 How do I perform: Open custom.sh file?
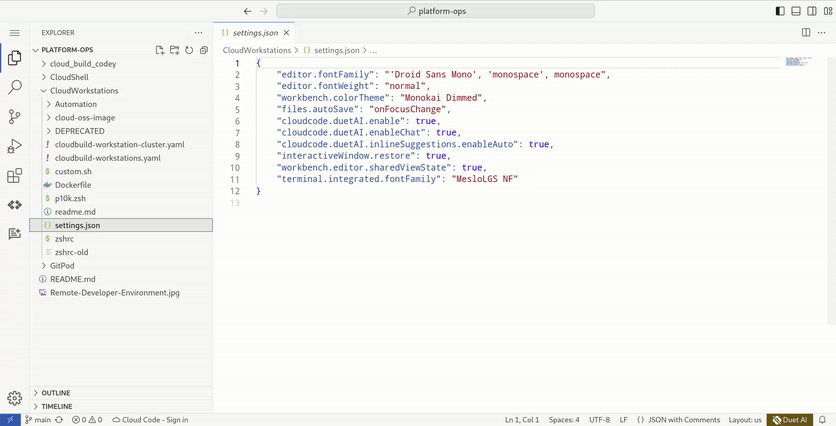coord(121,171)
